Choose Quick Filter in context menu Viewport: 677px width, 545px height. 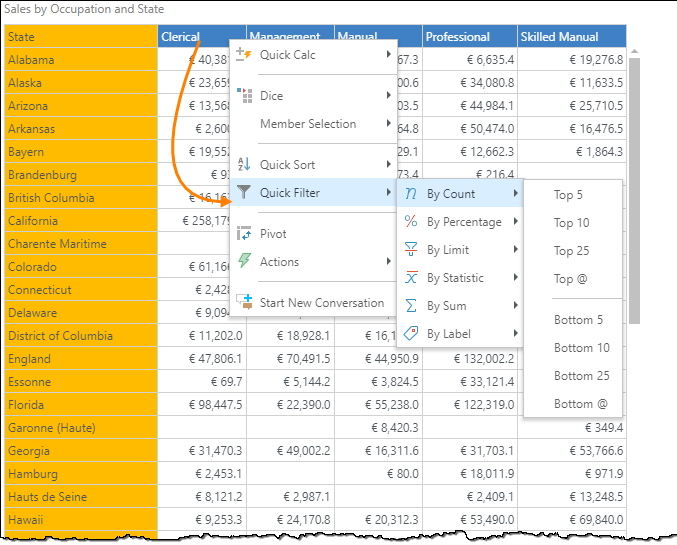313,192
